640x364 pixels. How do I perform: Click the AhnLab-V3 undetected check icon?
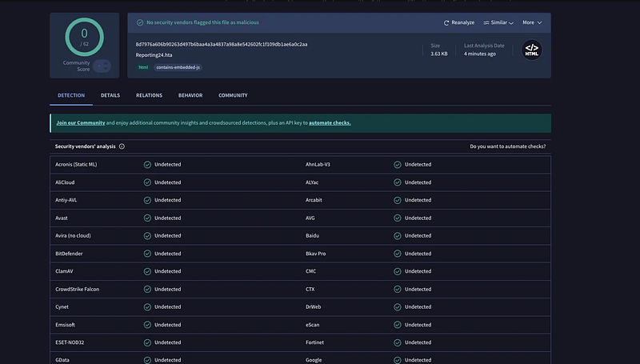pyautogui.click(x=397, y=165)
